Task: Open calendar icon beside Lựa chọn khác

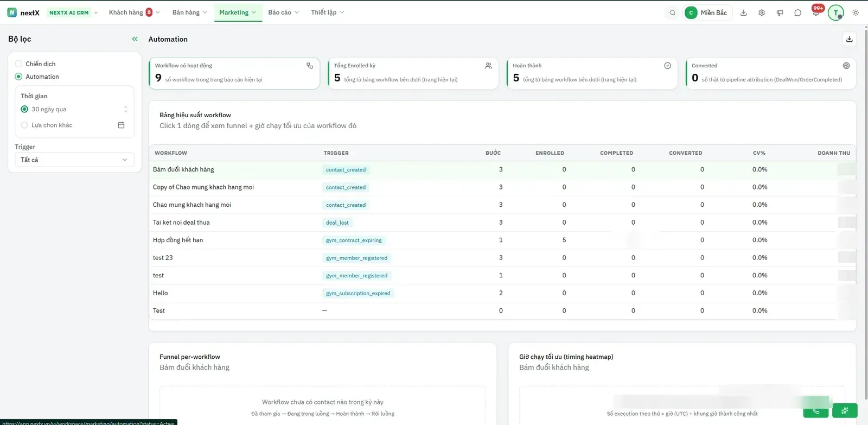Action: (121, 125)
